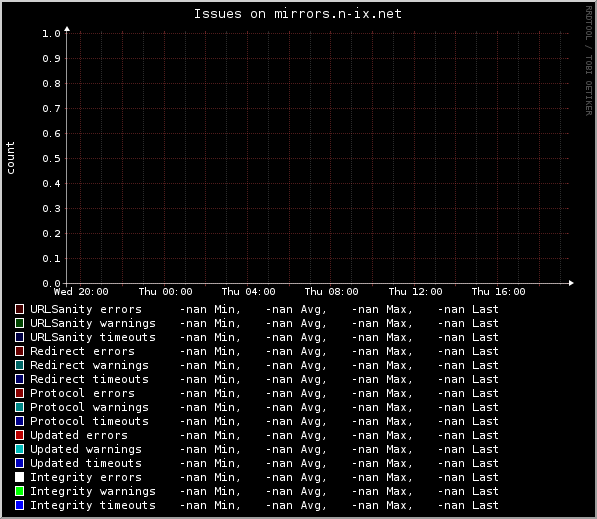Click the Updated timeouts legend label
Screen dimensions: 597x519
[x=86, y=463]
